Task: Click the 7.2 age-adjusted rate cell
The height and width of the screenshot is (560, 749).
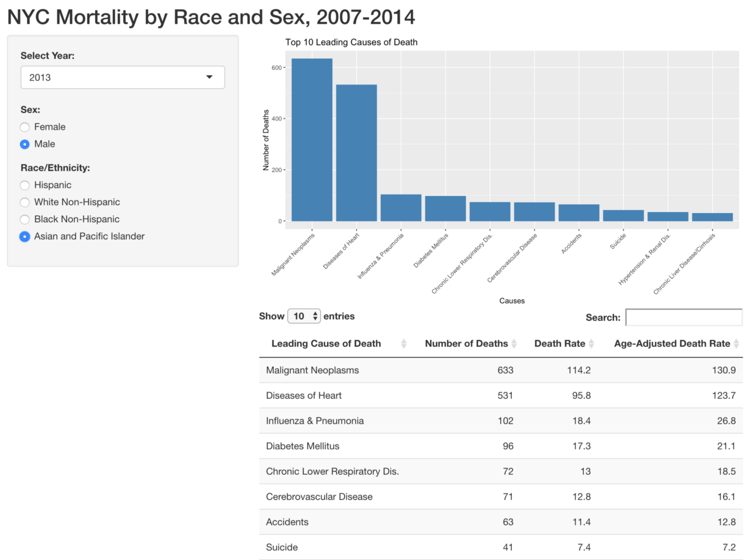Action: 729,547
